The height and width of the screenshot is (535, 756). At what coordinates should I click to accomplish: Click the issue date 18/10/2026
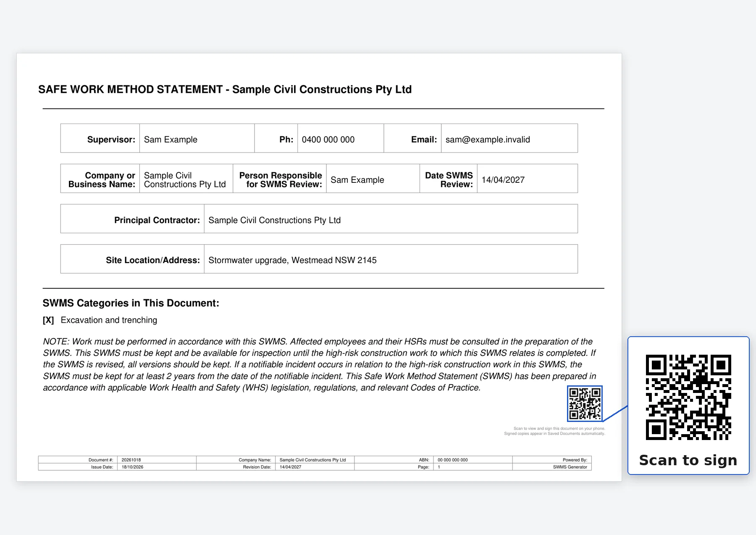pos(132,467)
